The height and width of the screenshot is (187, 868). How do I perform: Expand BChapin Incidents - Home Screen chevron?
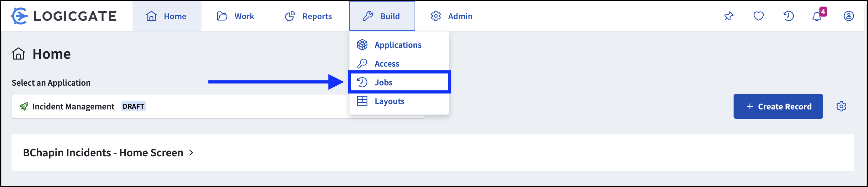(x=191, y=153)
